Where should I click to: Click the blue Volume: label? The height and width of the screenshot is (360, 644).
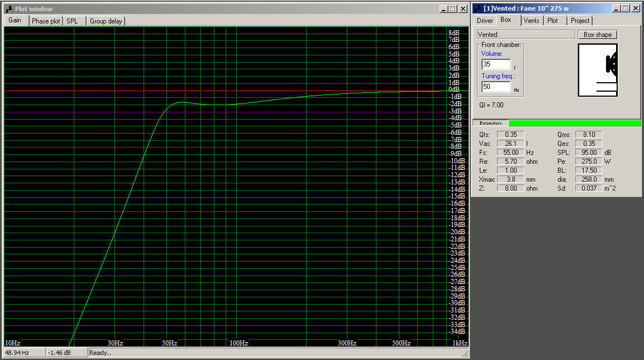click(492, 54)
